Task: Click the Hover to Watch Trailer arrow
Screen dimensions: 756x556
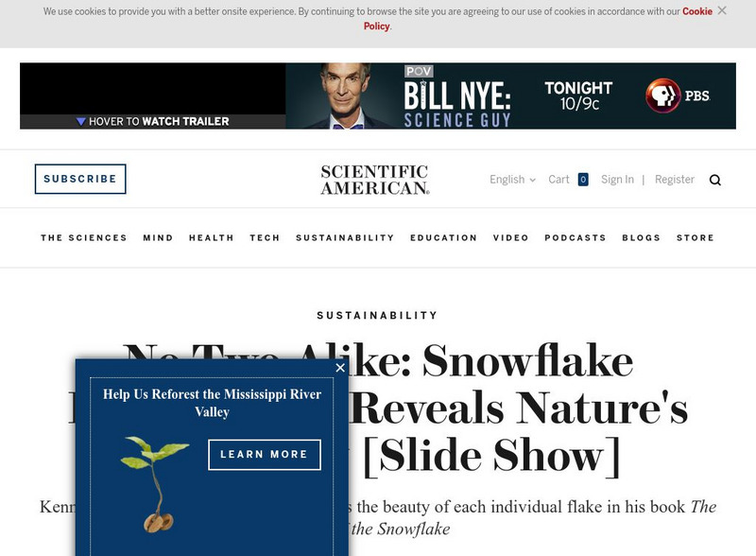Action: click(81, 122)
